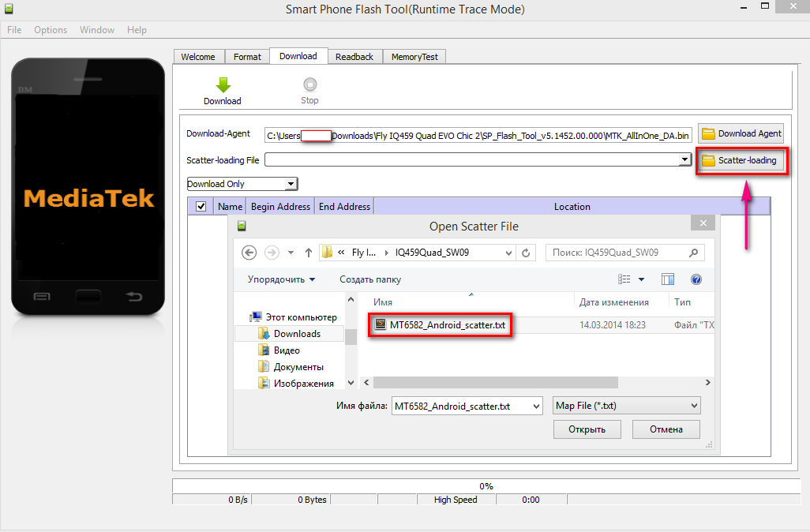Click the Открыть button
810x532 pixels.
click(587, 429)
